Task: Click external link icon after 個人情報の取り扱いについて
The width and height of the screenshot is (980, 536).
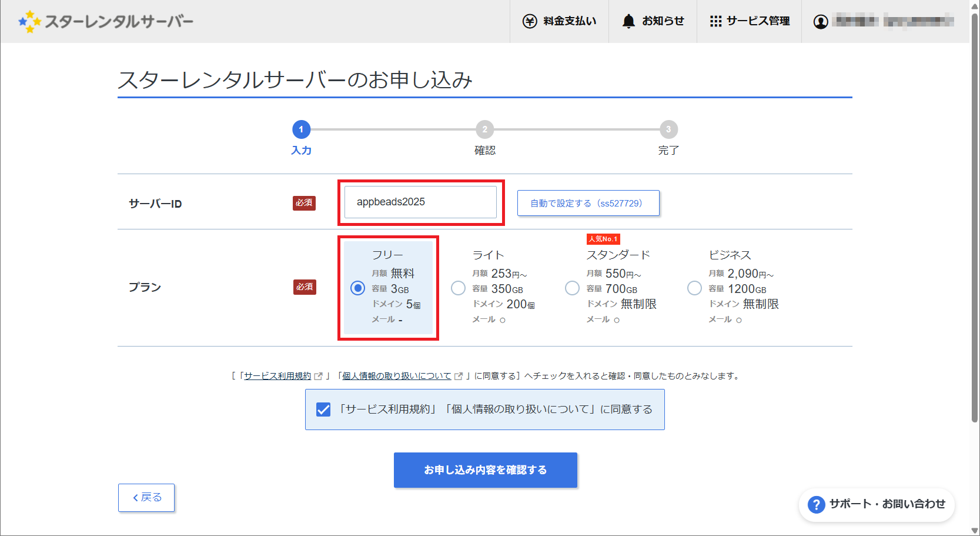Action: coord(459,376)
